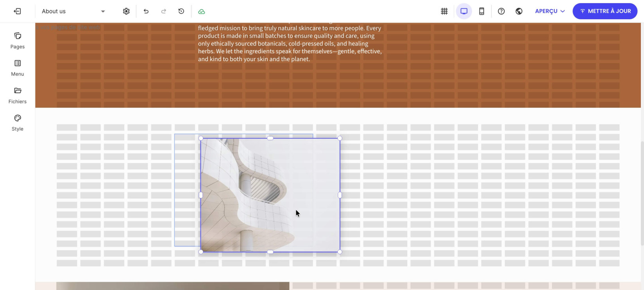The height and width of the screenshot is (290, 644).
Task: Click the METTRE À JOUR button
Action: [605, 11]
